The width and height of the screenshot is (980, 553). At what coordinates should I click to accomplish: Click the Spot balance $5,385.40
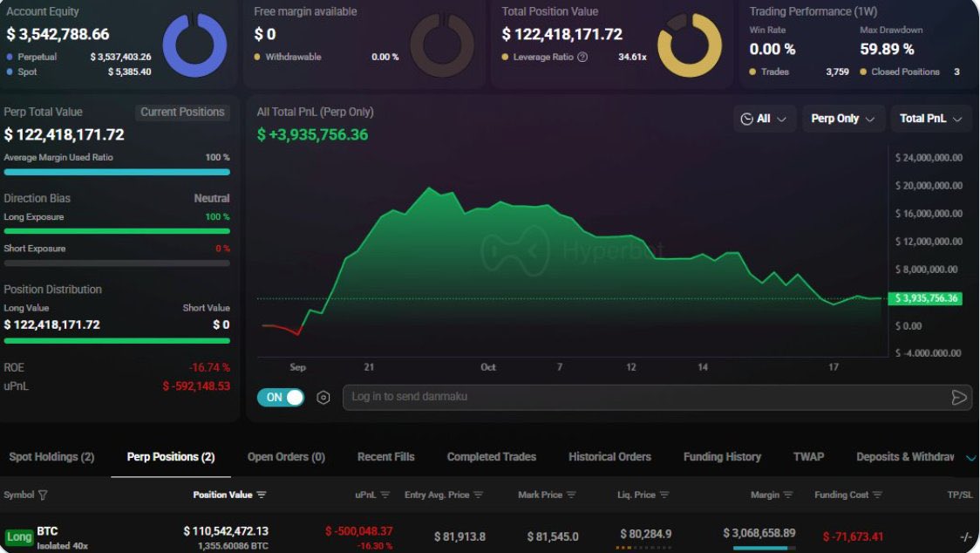coord(129,72)
